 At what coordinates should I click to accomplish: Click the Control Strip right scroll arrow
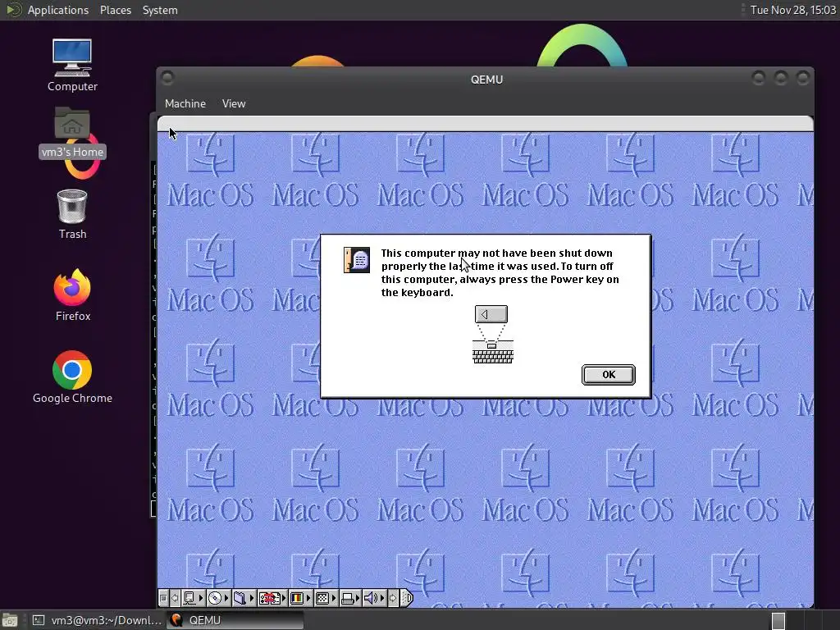click(x=393, y=598)
